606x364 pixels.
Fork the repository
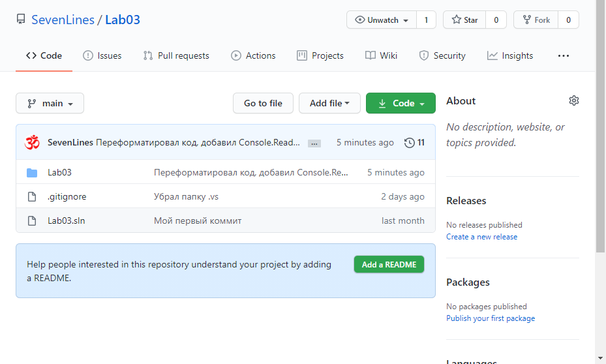pyautogui.click(x=536, y=20)
